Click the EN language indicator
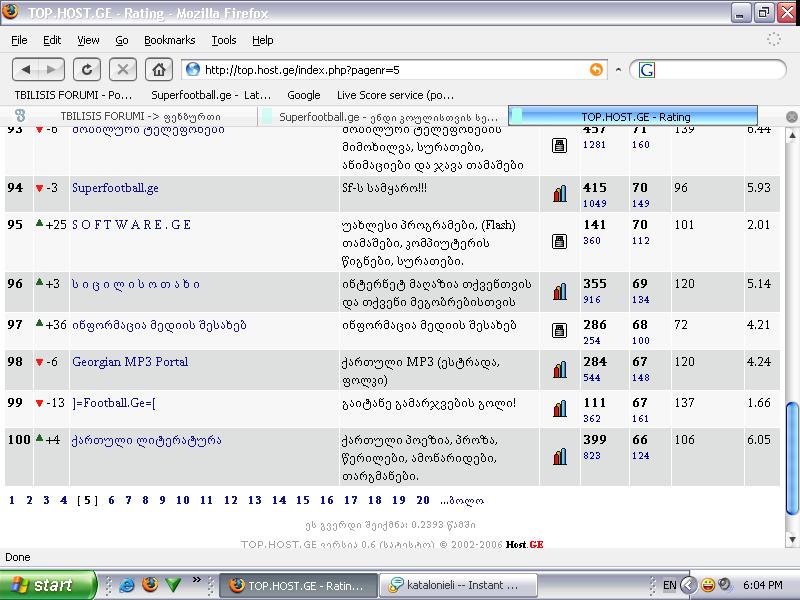This screenshot has height=600, width=800. tap(669, 585)
